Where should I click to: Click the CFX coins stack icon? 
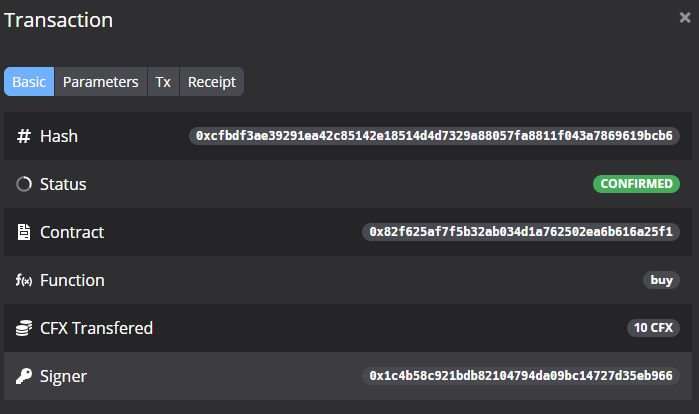click(24, 328)
